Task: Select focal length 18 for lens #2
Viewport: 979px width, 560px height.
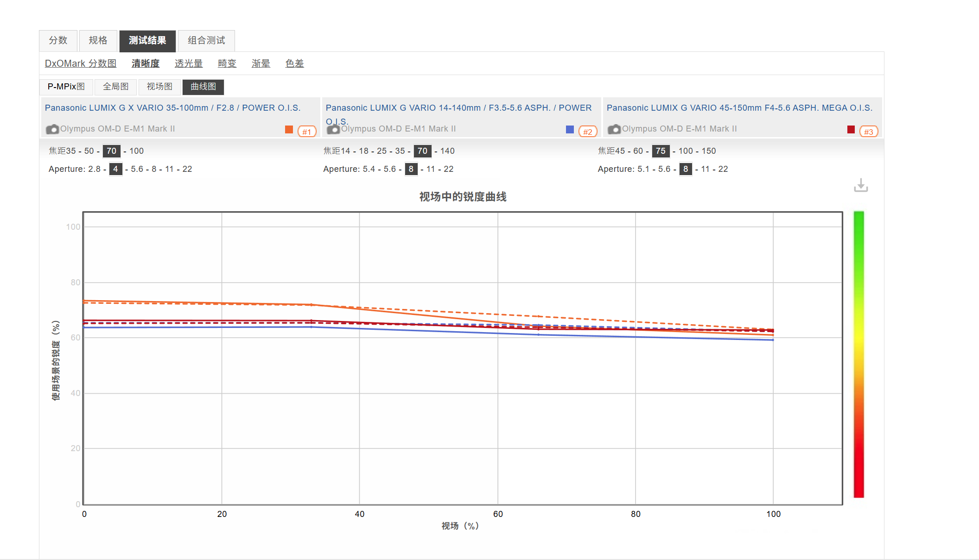Action: pos(364,151)
